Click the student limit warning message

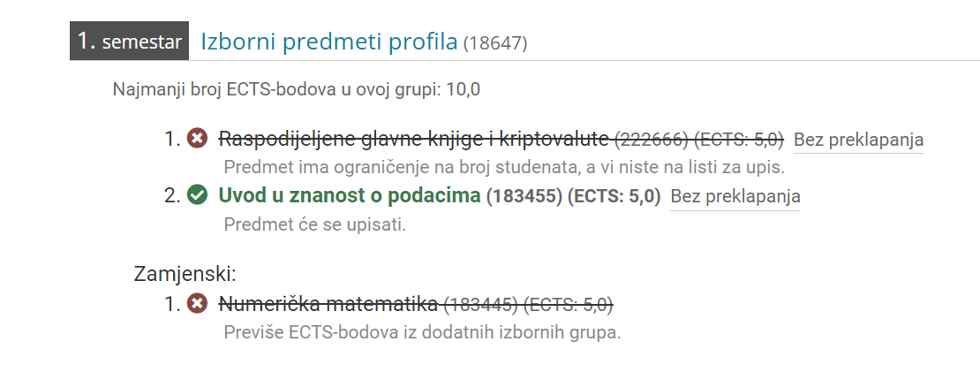pyautogui.click(x=504, y=168)
